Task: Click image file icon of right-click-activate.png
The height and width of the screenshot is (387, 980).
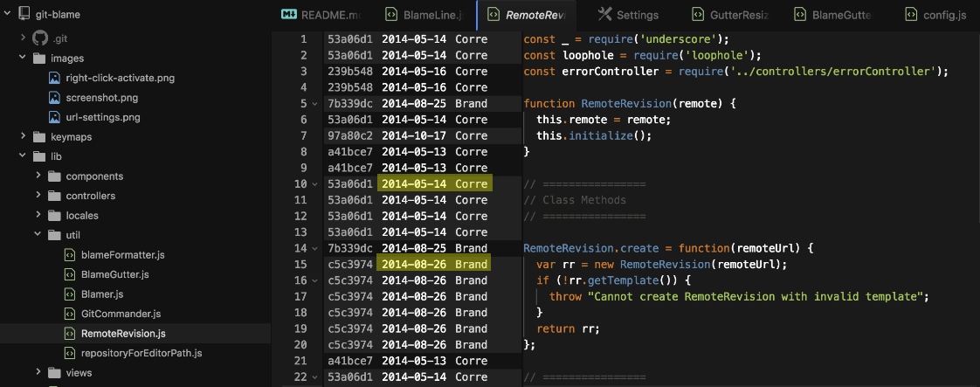Action: pos(55,78)
